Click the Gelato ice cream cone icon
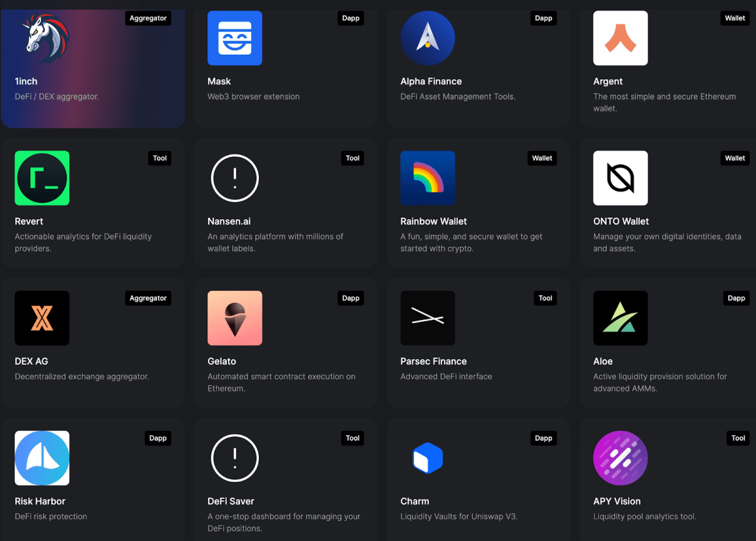This screenshot has width=756, height=541. 235,317
